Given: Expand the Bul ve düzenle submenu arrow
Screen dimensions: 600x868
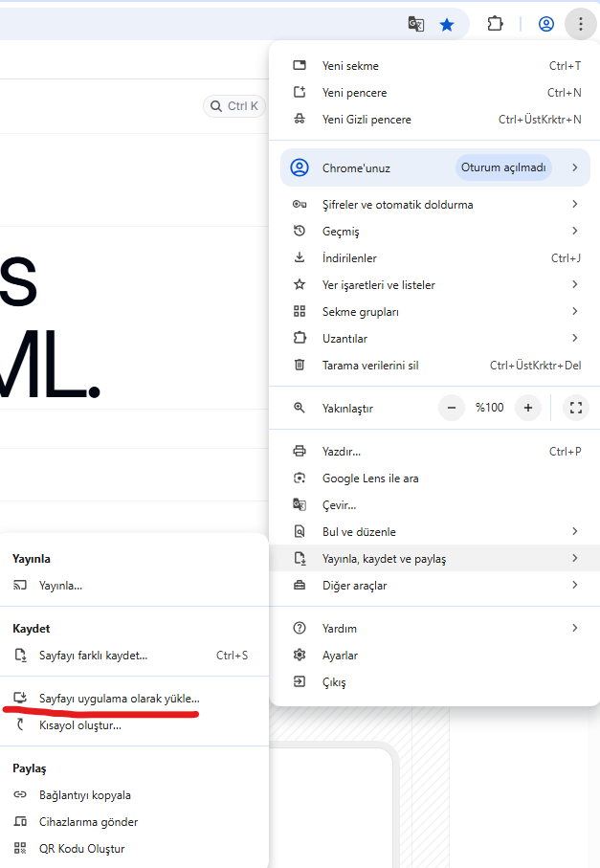Looking at the screenshot, I should point(575,531).
